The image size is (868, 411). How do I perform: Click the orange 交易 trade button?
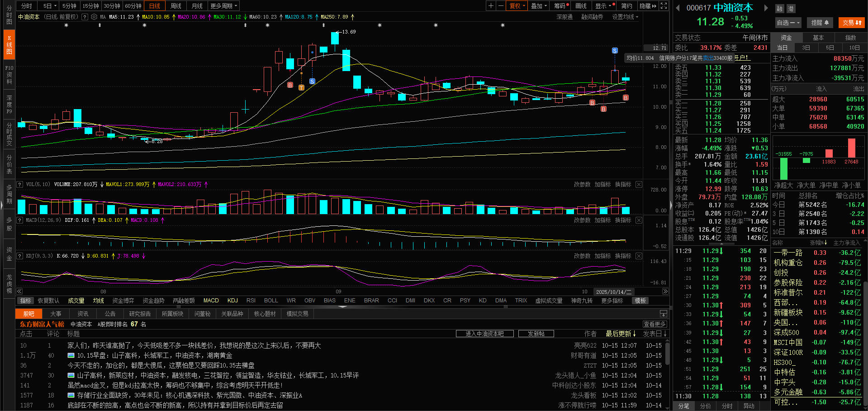coord(852,23)
